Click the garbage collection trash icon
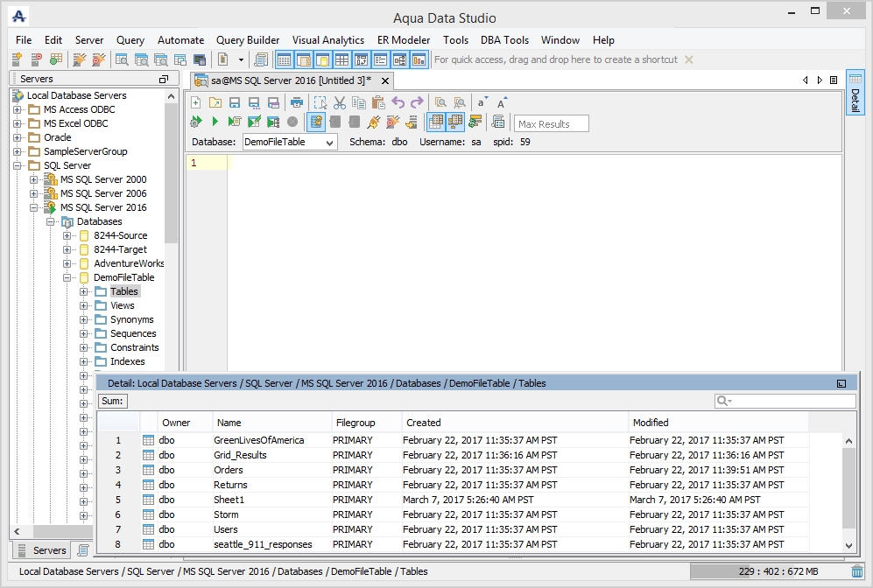Screen dimensions: 873x588 pyautogui.click(x=856, y=571)
